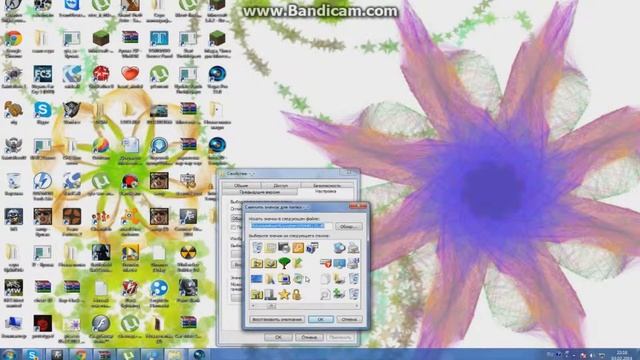Open File Explorer from the taskbar
This screenshot has height=360, width=640.
175,354
